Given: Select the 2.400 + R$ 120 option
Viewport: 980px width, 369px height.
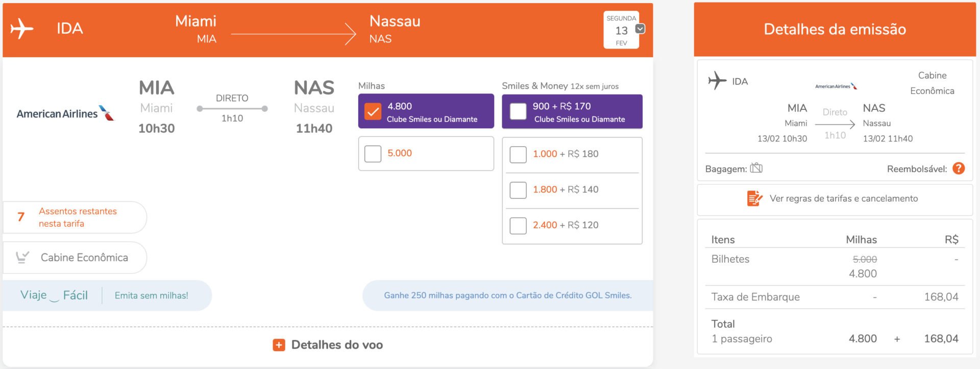Looking at the screenshot, I should click(x=518, y=225).
